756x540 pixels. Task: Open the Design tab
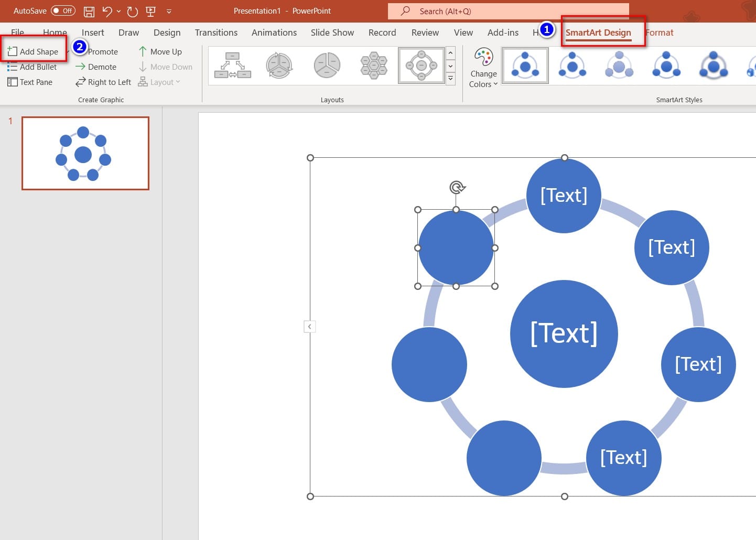click(x=167, y=33)
